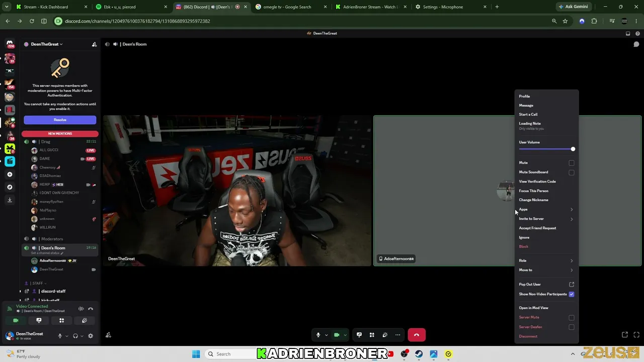Click Disconnect in the context menu
The width and height of the screenshot is (644, 362).
546,336
